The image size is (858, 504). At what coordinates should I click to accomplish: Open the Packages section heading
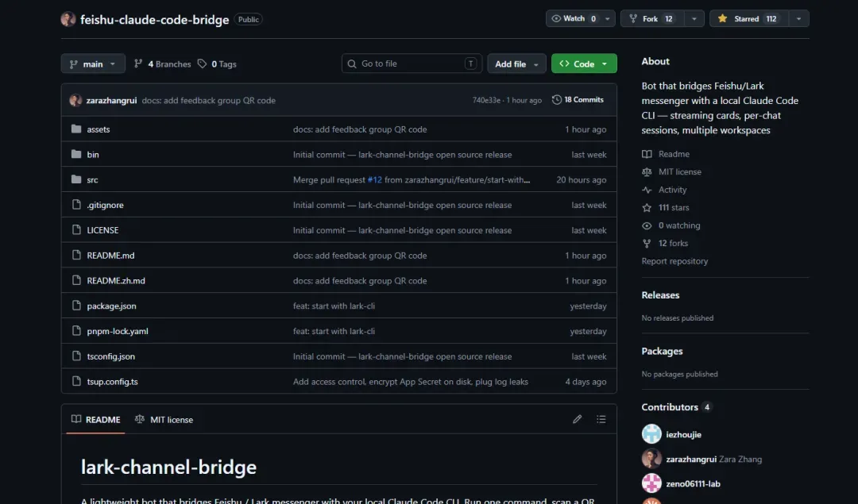[662, 351]
